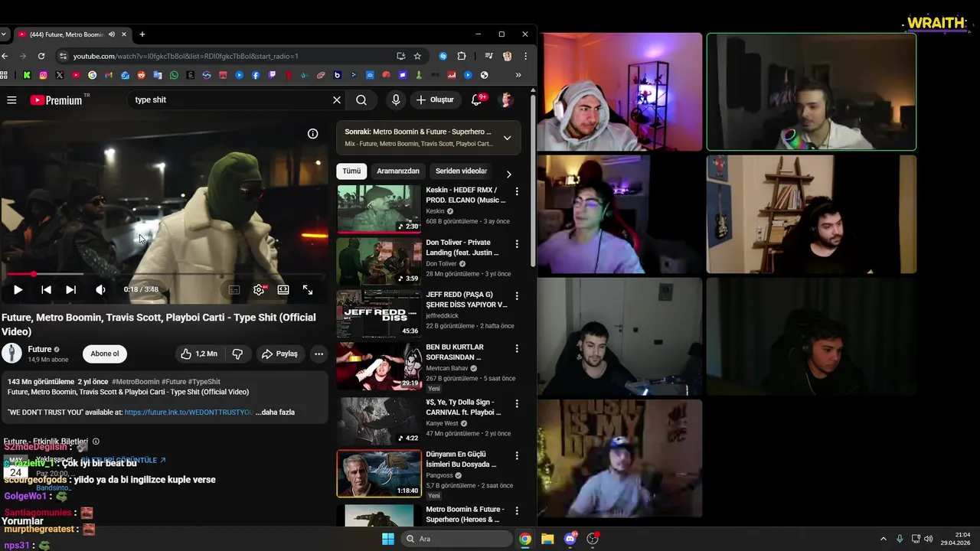
Task: Play the video with the play button
Action: [x=18, y=290]
